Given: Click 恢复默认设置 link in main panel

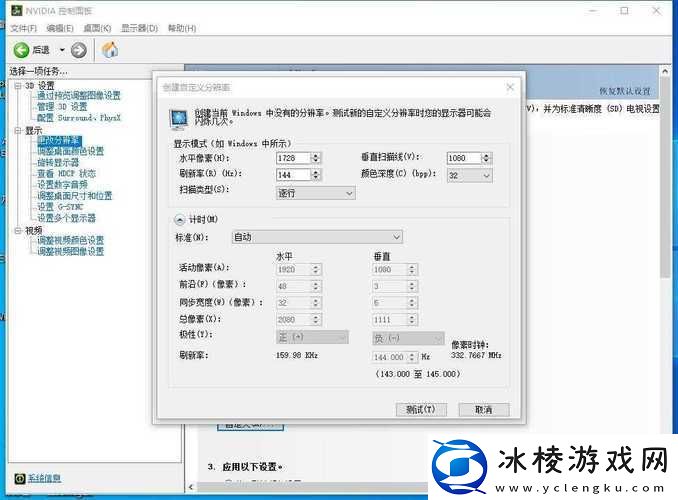Looking at the screenshot, I should 625,91.
